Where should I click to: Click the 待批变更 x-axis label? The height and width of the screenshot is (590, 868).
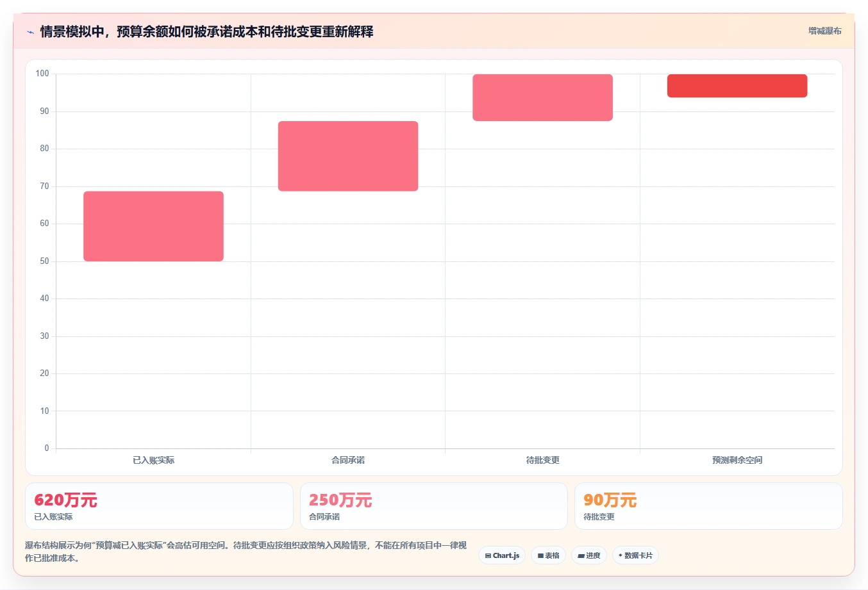click(542, 460)
